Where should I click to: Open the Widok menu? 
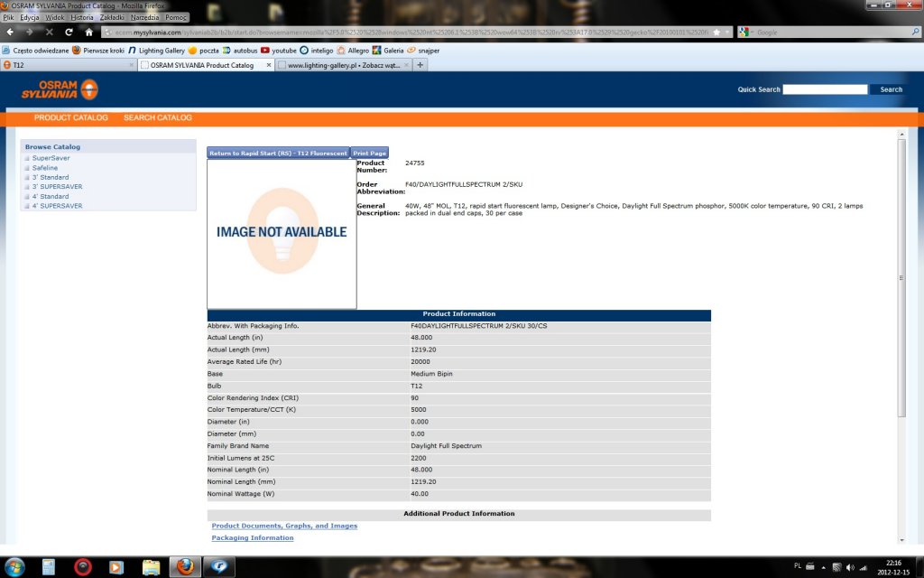(55, 18)
